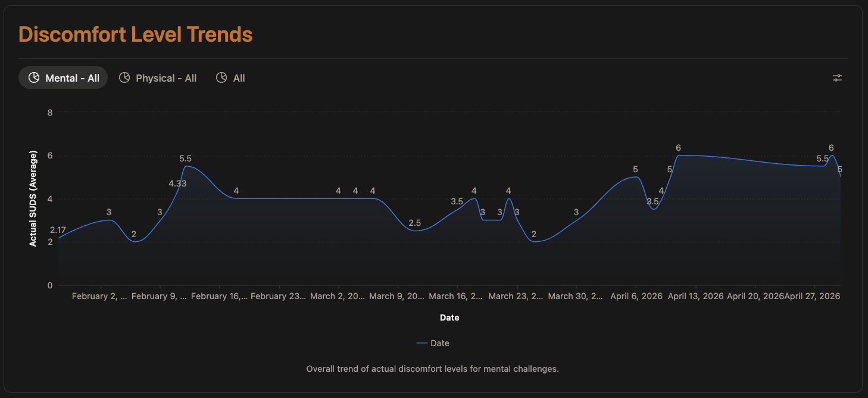
Task: Toggle the Date series in legend
Action: click(433, 343)
